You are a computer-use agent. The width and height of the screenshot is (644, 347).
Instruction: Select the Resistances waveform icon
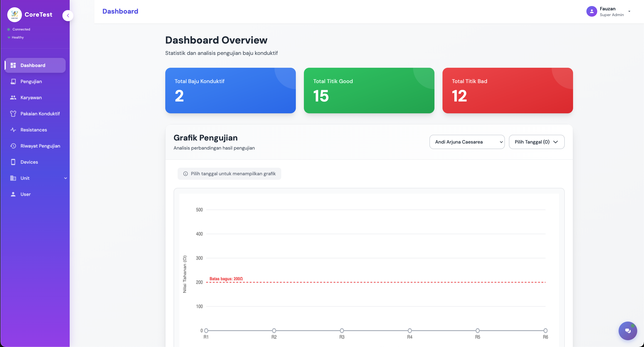[x=14, y=130]
